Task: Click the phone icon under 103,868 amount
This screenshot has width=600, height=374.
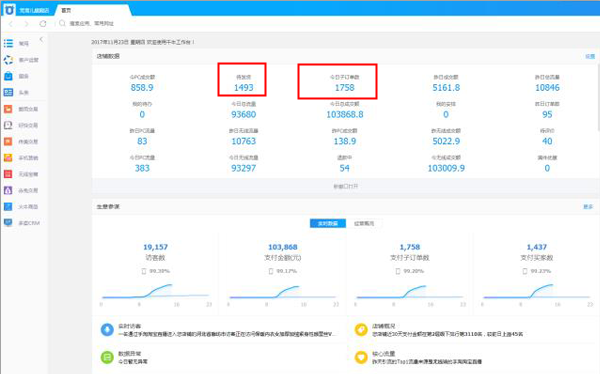Action: pos(271,271)
